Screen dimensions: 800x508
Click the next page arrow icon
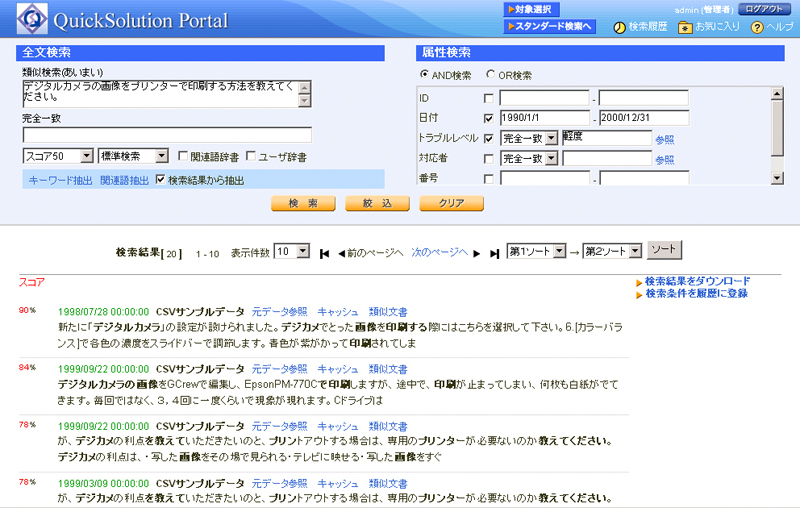click(477, 253)
